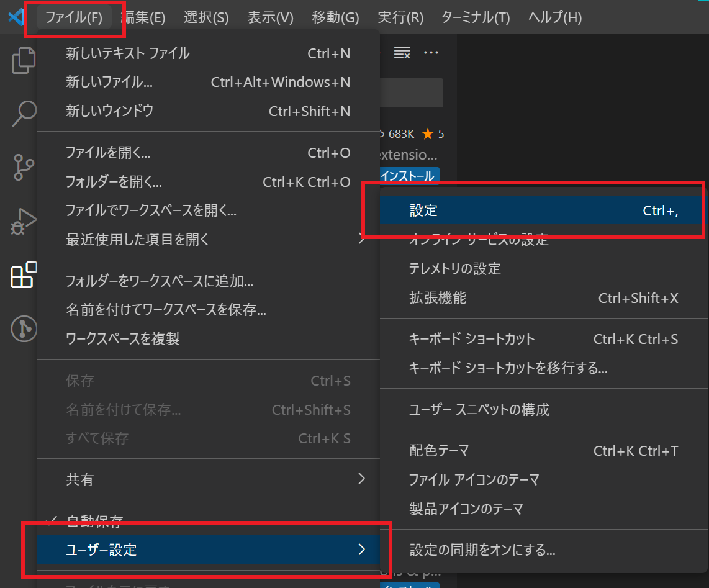The width and height of the screenshot is (709, 588).
Task: Open the Extensions view icon
Action: (23, 275)
